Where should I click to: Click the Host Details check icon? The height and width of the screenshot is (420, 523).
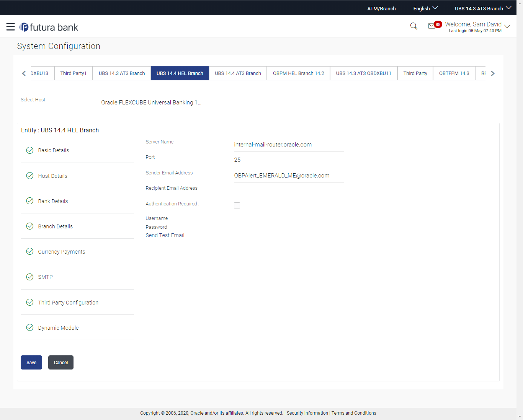click(x=30, y=176)
